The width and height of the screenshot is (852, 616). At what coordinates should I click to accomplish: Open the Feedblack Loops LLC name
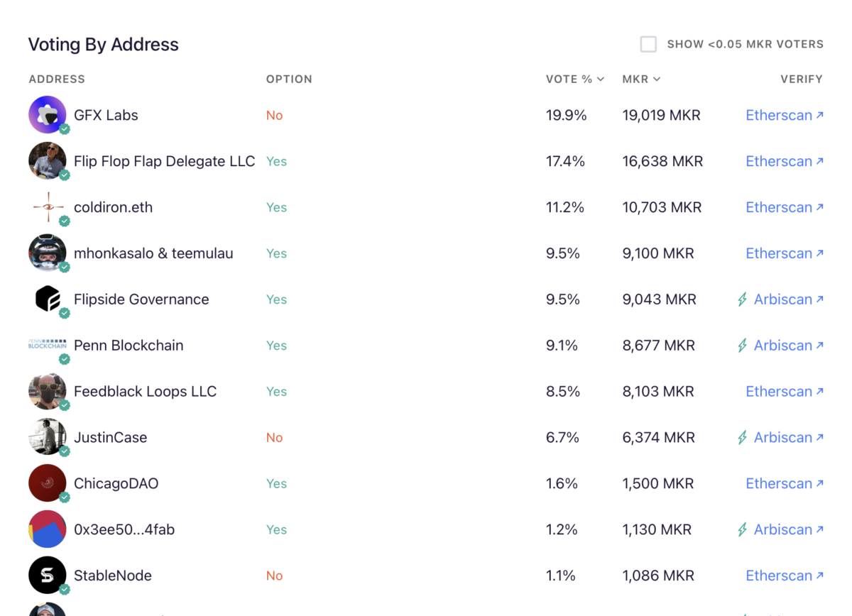[145, 391]
